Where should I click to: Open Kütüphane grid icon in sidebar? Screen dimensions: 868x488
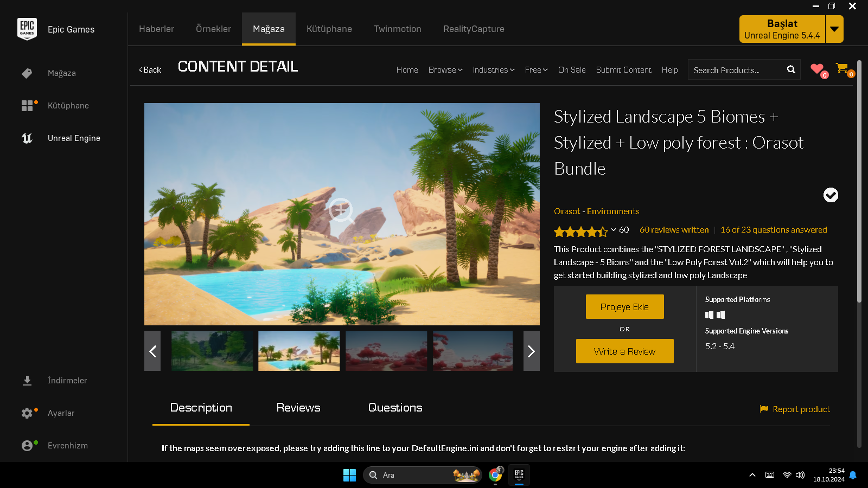click(27, 106)
